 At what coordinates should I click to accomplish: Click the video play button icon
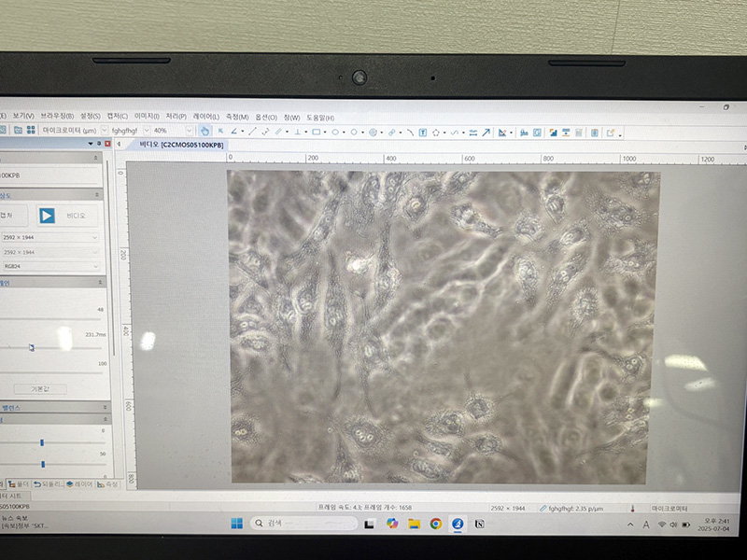(47, 216)
